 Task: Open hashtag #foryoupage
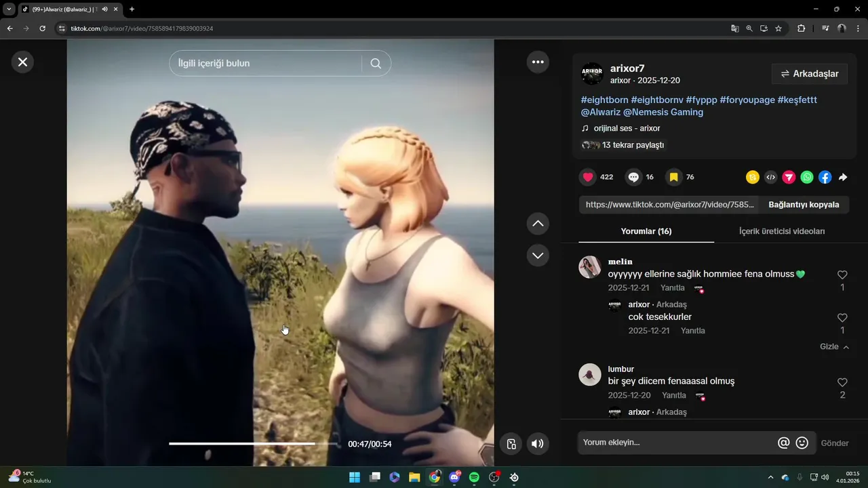point(747,100)
